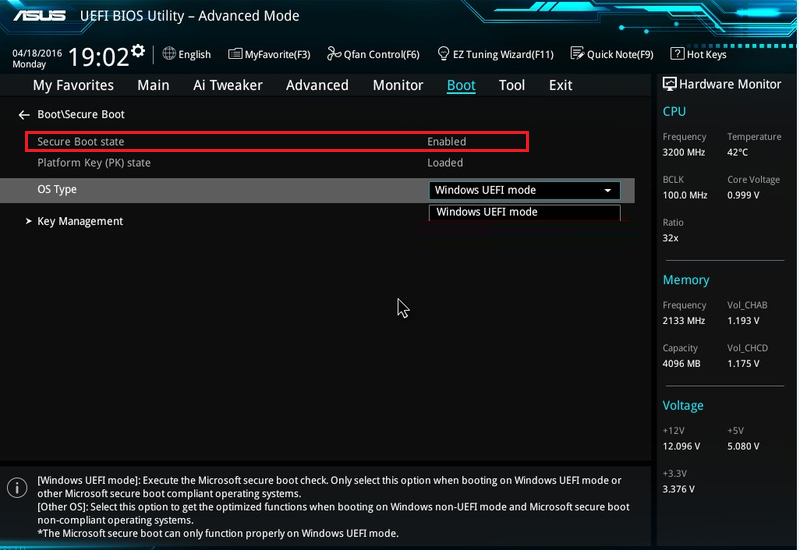Screen dimensions: 799x550
Task: Click the back arrow beside Boot\Secure Boot
Action: (24, 115)
